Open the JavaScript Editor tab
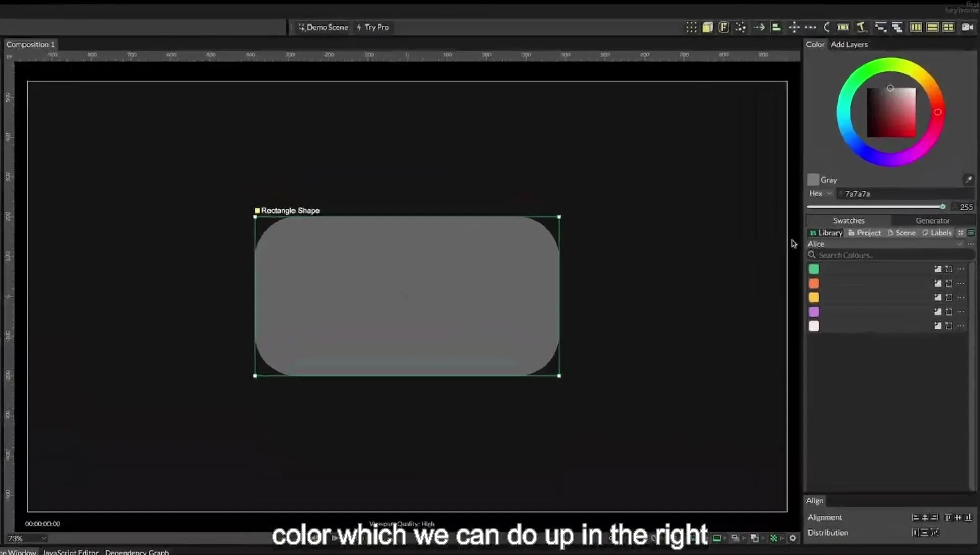This screenshot has height=555, width=980. click(x=70, y=552)
